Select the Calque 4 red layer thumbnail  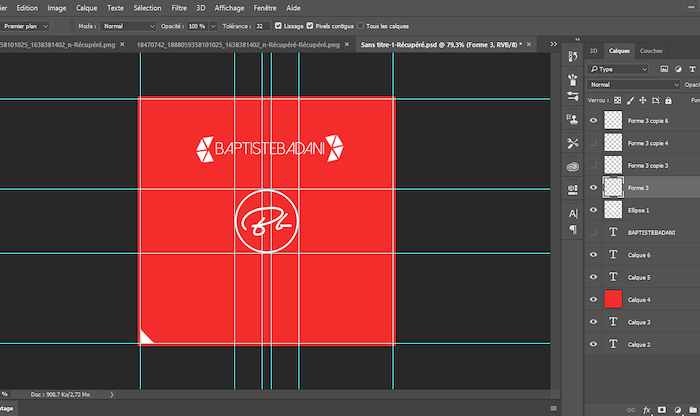(x=613, y=299)
